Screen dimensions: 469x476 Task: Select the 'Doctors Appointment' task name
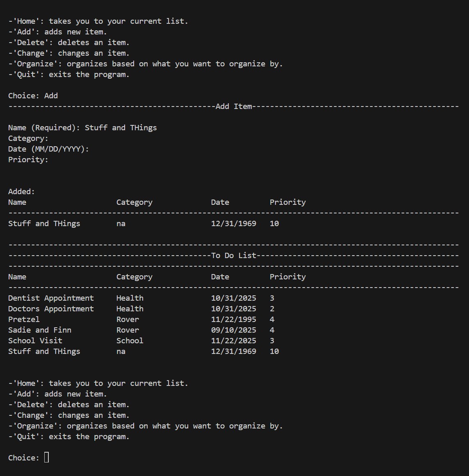(51, 309)
